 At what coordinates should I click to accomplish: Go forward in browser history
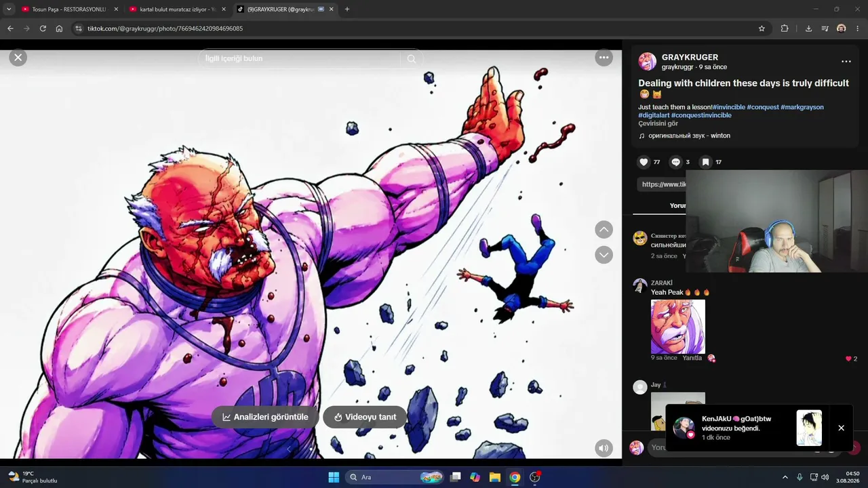[x=26, y=28]
